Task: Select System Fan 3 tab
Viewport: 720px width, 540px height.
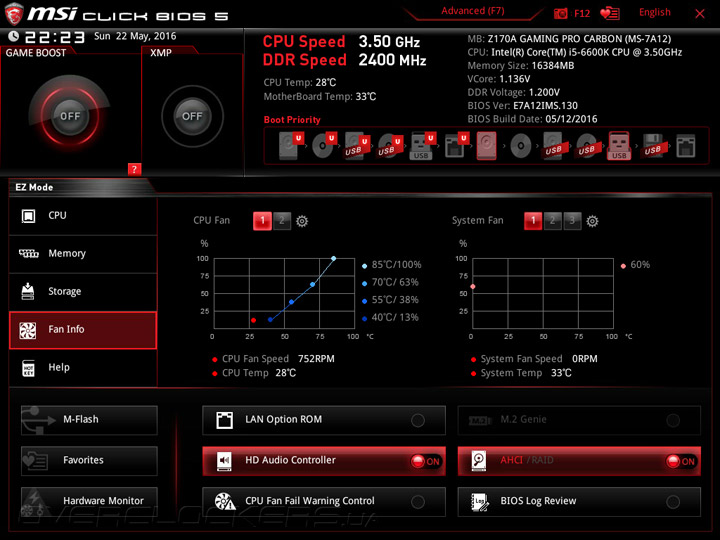Action: point(572,221)
